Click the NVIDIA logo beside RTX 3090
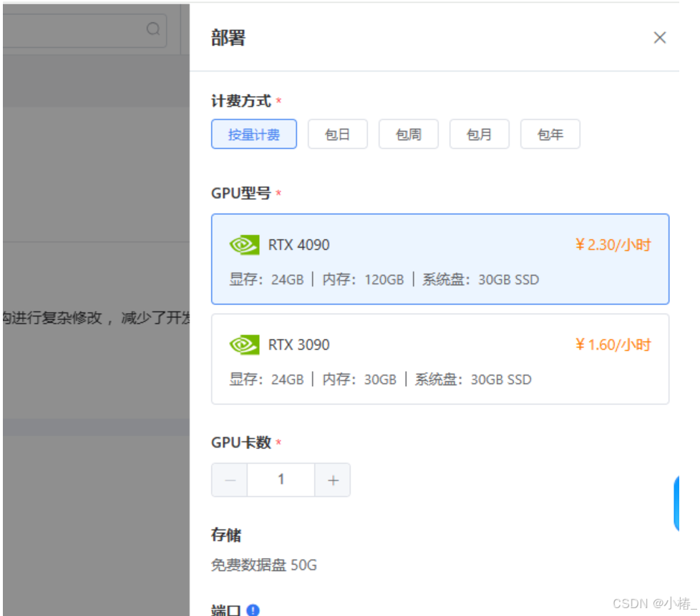This screenshot has width=700, height=616. [x=244, y=345]
